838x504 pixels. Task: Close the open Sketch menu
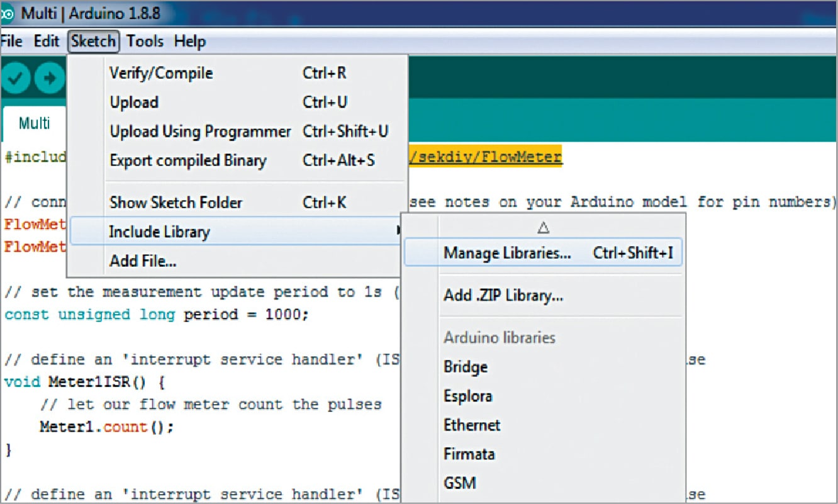point(94,42)
